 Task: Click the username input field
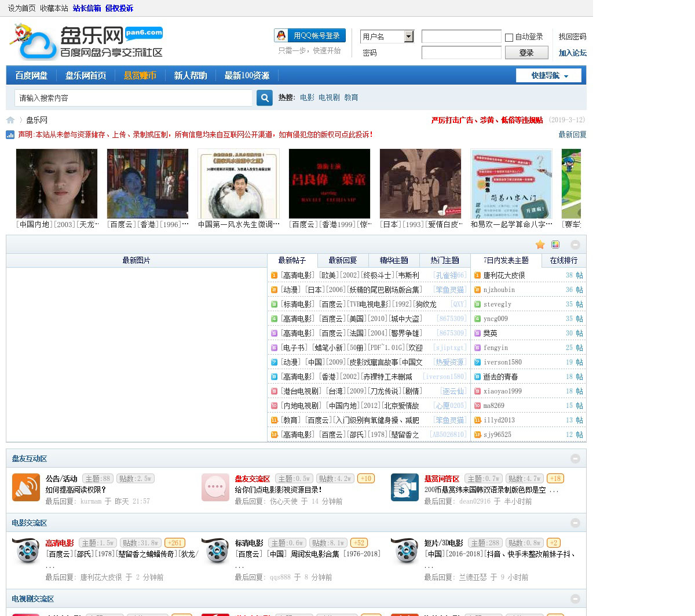pyautogui.click(x=461, y=37)
